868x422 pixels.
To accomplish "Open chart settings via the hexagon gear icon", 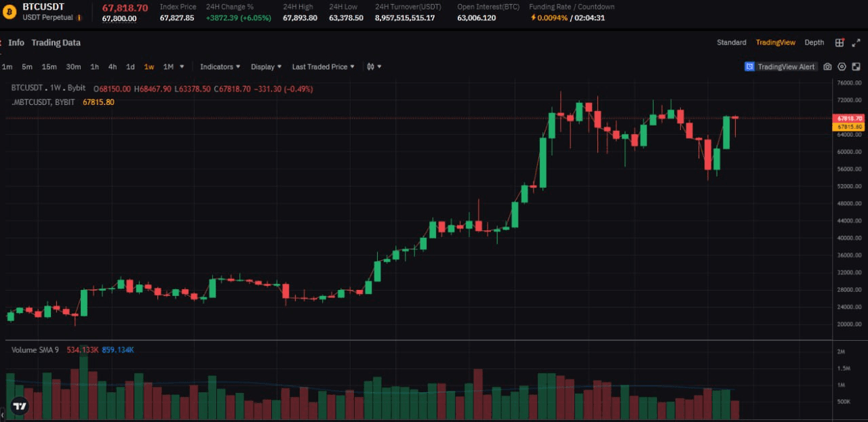I will [x=842, y=67].
